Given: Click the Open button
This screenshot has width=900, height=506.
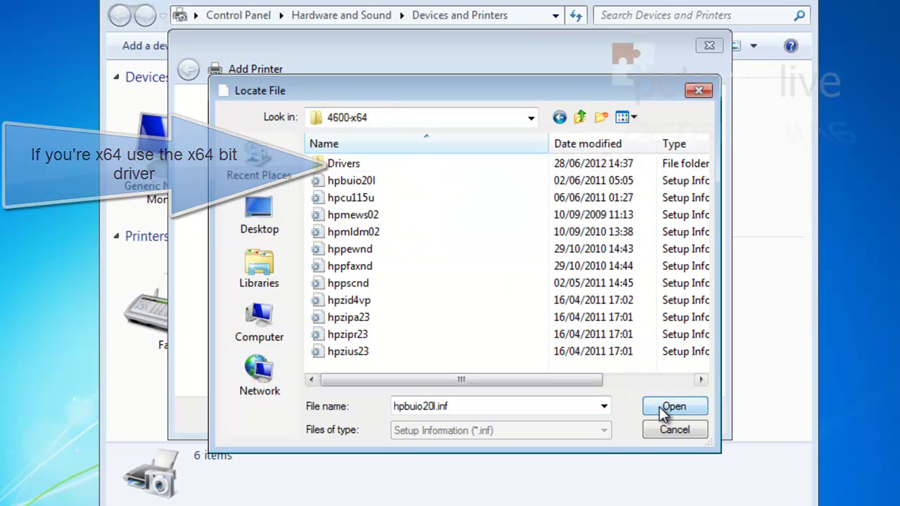Looking at the screenshot, I should [x=675, y=406].
